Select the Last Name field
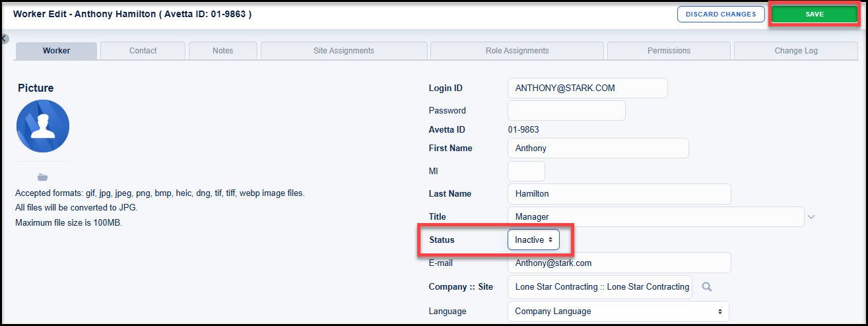The width and height of the screenshot is (868, 326). (618, 193)
